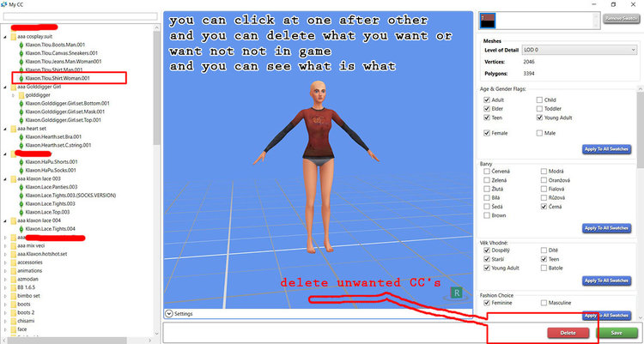Click the chisami folder icon

[13, 321]
